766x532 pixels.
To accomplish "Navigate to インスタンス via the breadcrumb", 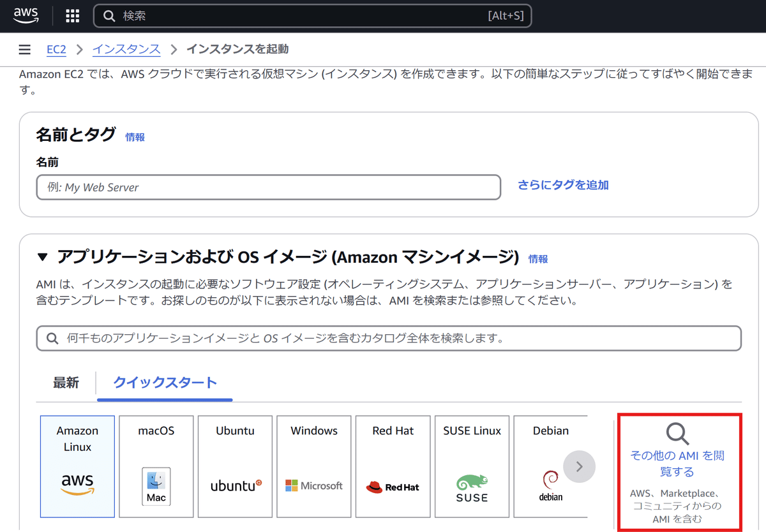I will 126,49.
